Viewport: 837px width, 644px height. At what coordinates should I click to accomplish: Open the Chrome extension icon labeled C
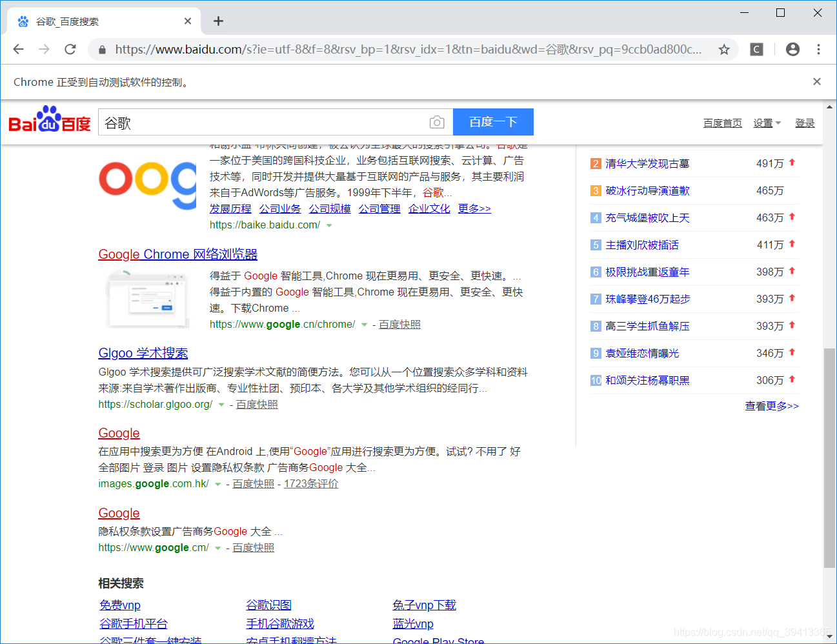(x=756, y=49)
